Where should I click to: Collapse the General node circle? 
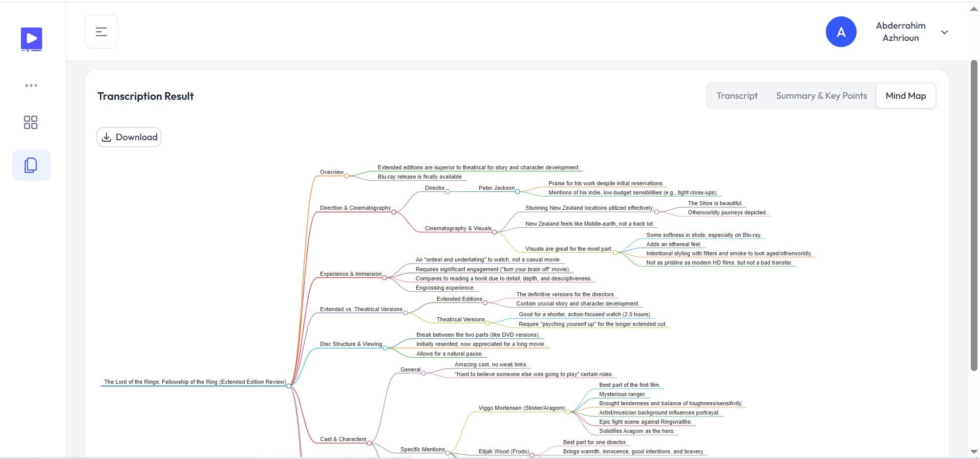(x=423, y=374)
